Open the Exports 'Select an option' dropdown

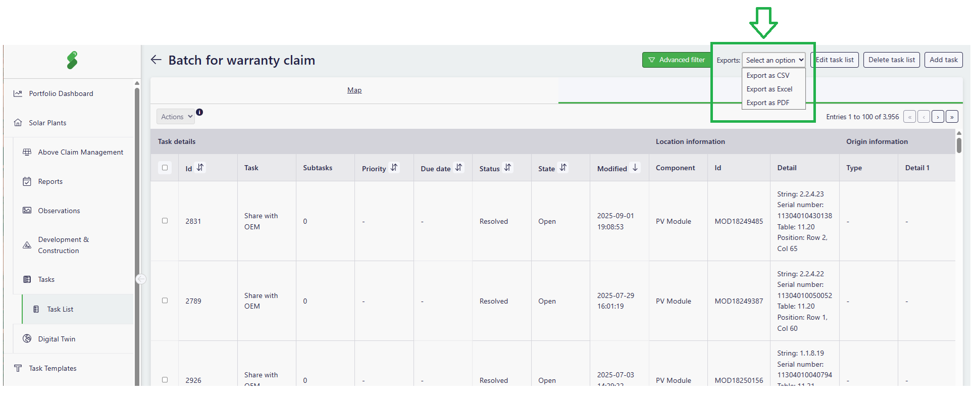coord(773,60)
